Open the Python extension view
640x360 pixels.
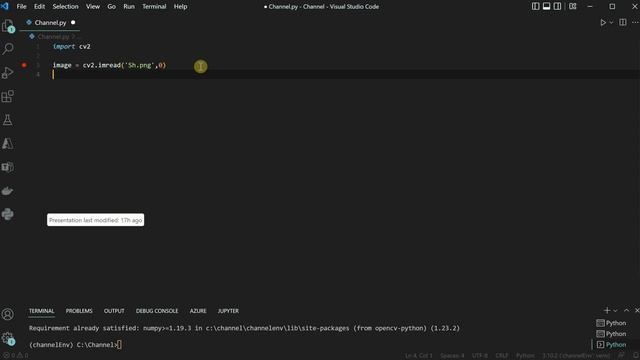coord(8,214)
